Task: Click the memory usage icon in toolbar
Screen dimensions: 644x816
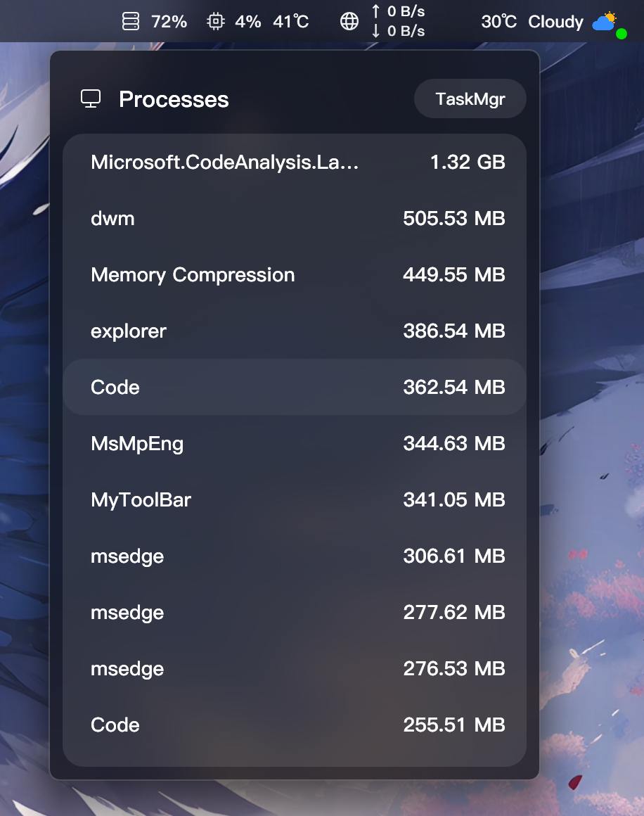Action: (131, 22)
